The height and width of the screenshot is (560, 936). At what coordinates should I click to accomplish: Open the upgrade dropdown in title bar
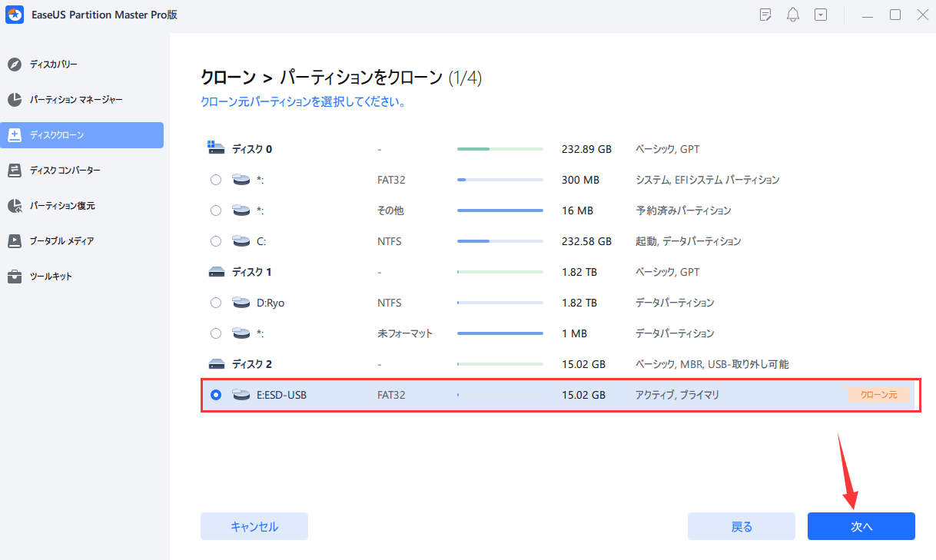coord(820,14)
